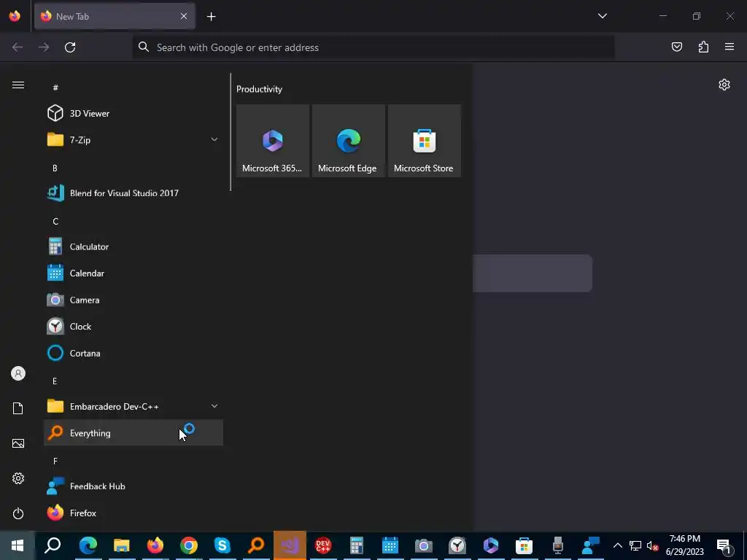Open Dev-C++ from the taskbar
747x560 pixels.
coord(323,545)
